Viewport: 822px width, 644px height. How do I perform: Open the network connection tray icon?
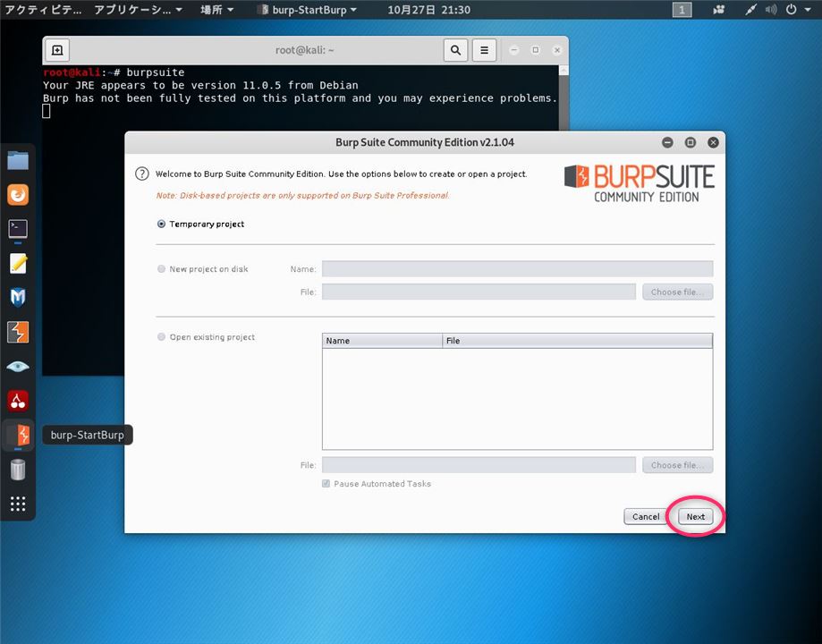pyautogui.click(x=750, y=10)
